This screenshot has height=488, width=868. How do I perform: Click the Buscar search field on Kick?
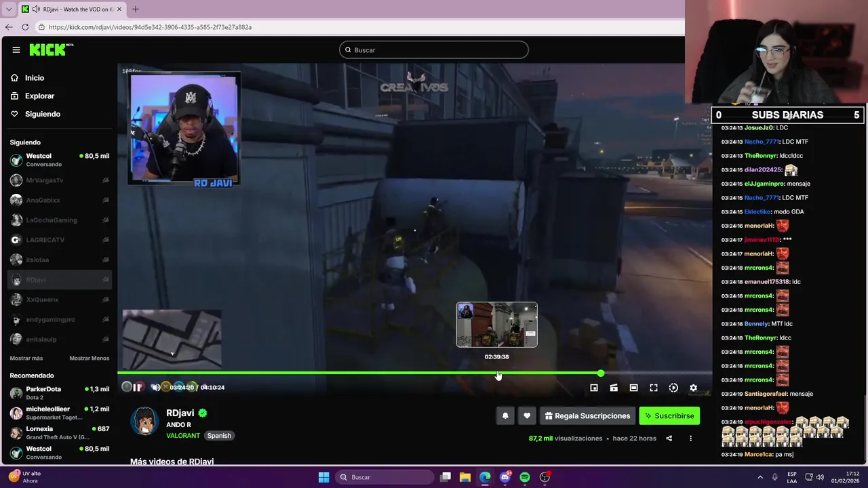coord(434,49)
